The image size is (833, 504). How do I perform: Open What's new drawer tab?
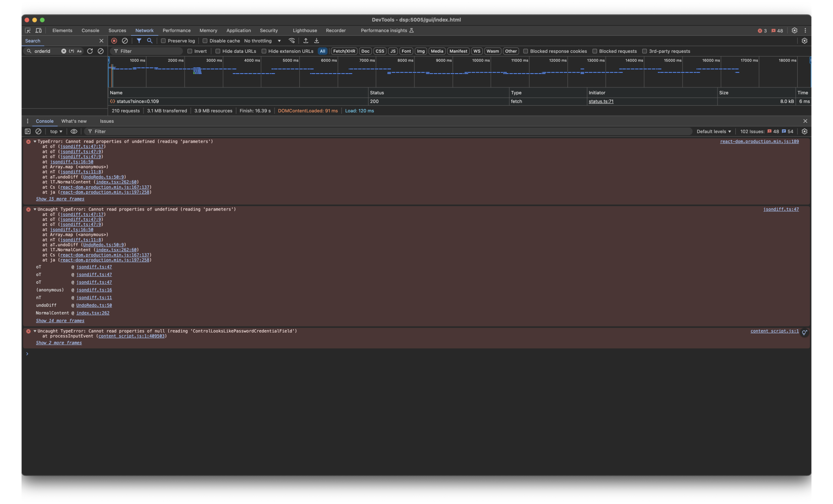pos(74,121)
